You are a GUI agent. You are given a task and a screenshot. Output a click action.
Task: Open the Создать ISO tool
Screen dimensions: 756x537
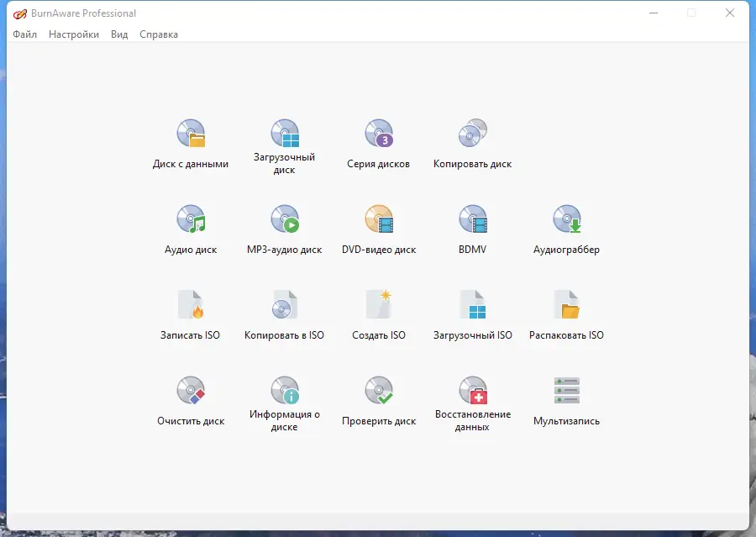(x=379, y=314)
